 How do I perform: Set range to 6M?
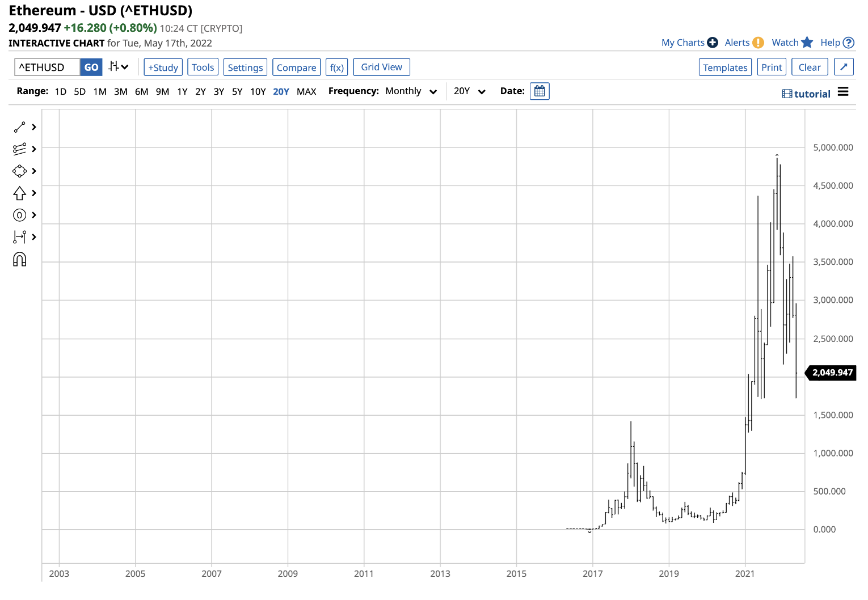[142, 92]
